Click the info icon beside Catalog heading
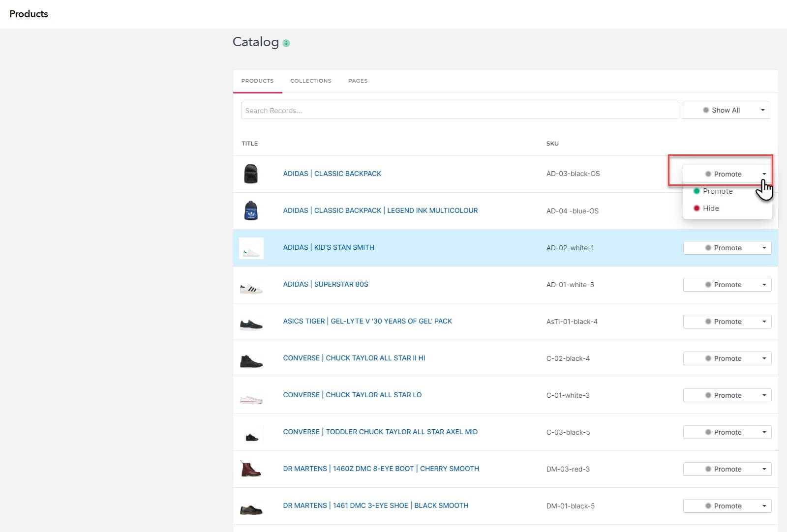This screenshot has height=532, width=787. click(x=285, y=43)
